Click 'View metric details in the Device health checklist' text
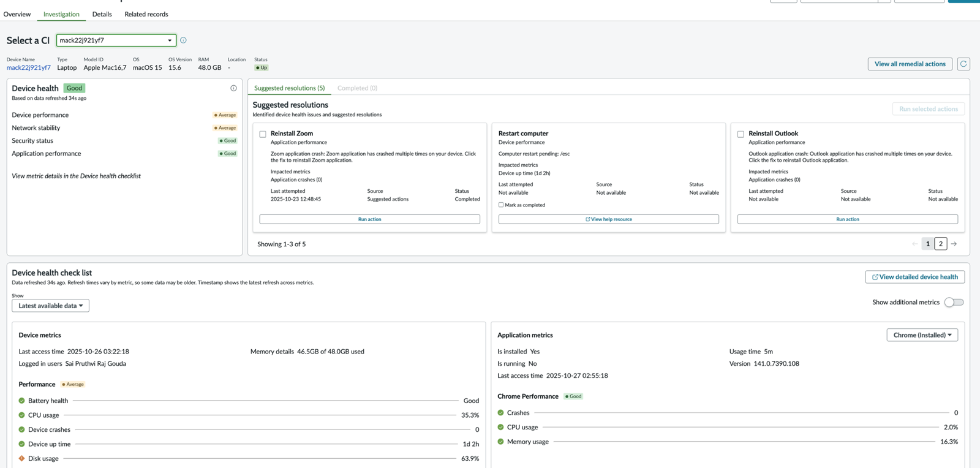The image size is (980, 468). coord(76,176)
